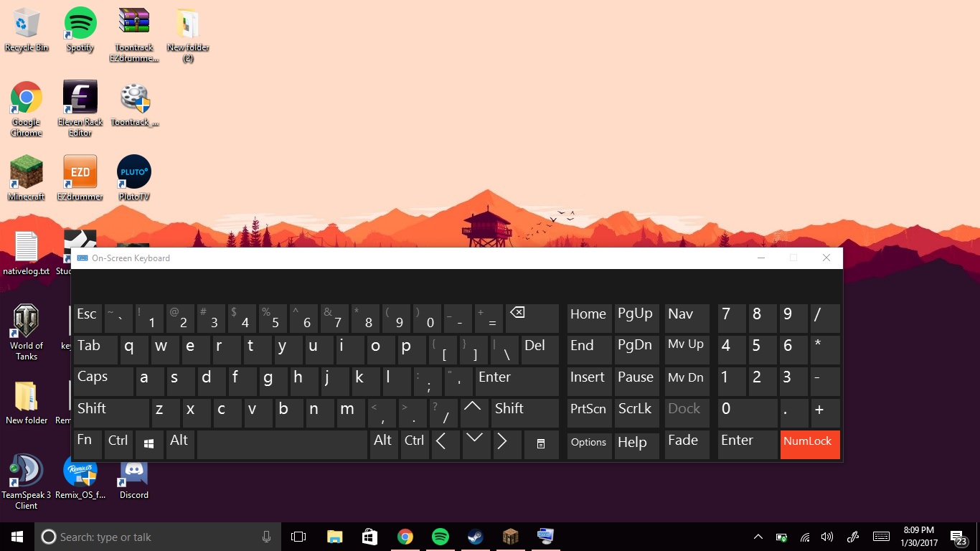The height and width of the screenshot is (551, 980).
Task: Toggle the left Ctrl key
Action: coord(118,445)
